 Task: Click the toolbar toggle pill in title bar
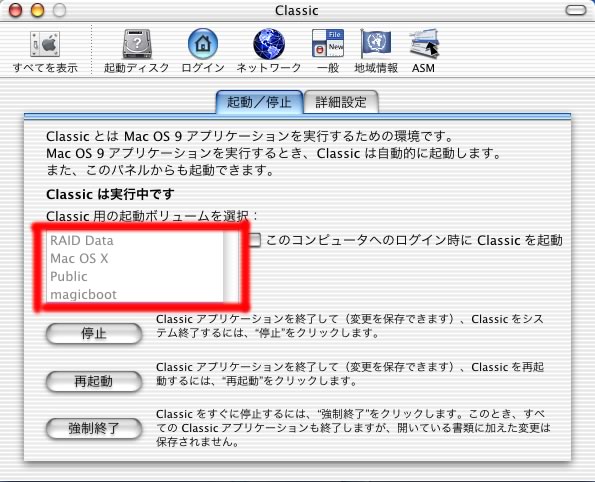pos(576,10)
